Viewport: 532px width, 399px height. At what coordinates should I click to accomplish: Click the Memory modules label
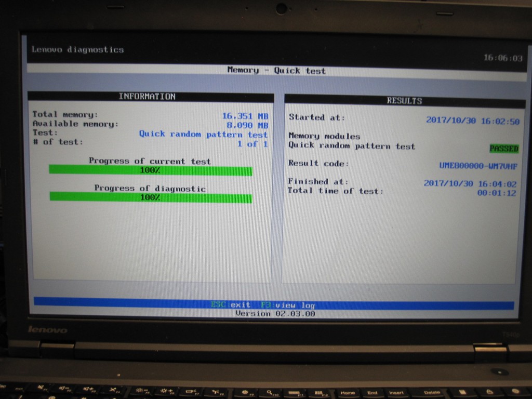point(324,136)
